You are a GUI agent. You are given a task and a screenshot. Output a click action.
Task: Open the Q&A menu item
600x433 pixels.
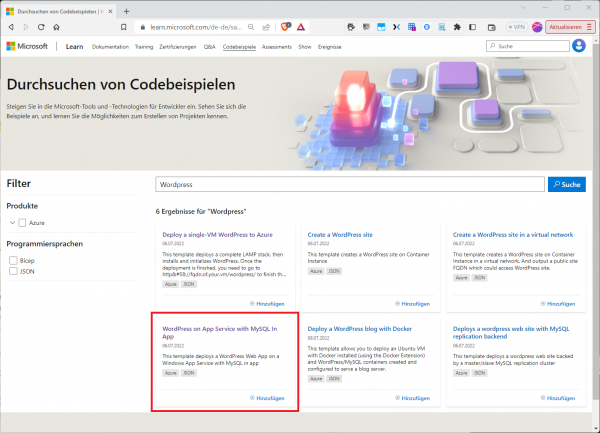tap(209, 47)
